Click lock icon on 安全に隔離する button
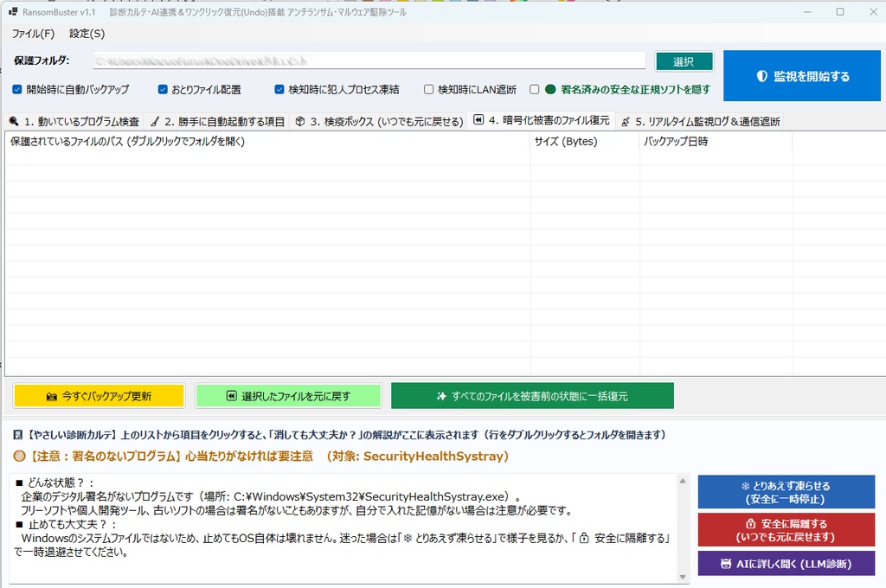886x588 pixels. click(750, 524)
